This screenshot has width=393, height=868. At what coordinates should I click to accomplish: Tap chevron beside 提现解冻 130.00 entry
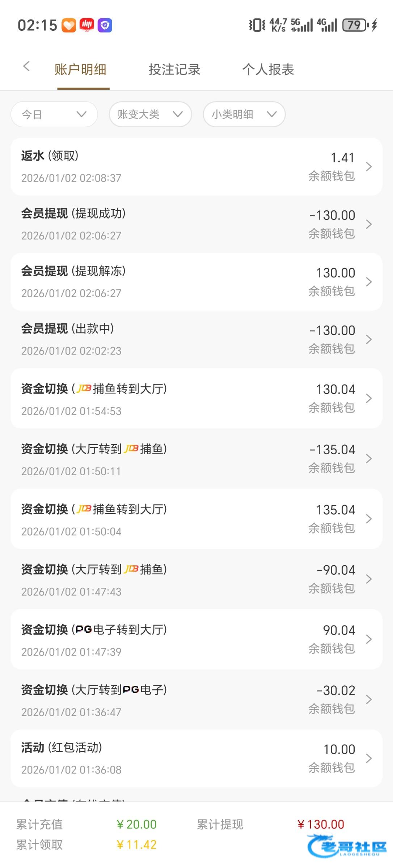[369, 282]
